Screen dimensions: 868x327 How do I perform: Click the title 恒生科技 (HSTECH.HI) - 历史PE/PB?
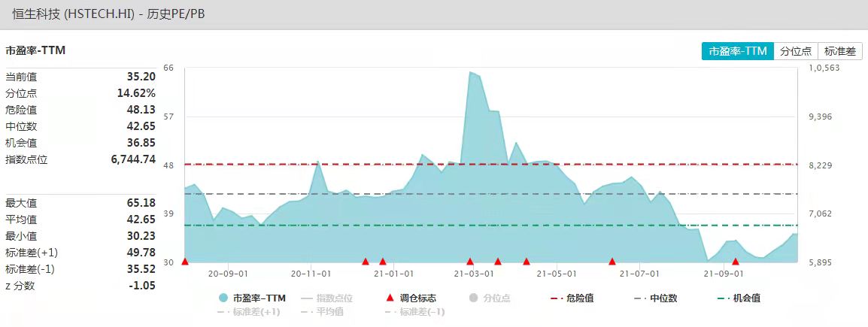pyautogui.click(x=108, y=14)
